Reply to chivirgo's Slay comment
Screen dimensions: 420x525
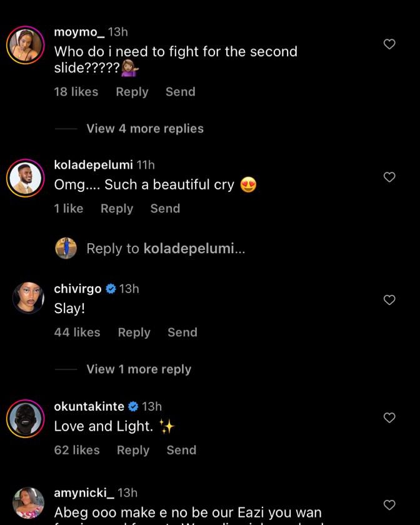(x=134, y=332)
